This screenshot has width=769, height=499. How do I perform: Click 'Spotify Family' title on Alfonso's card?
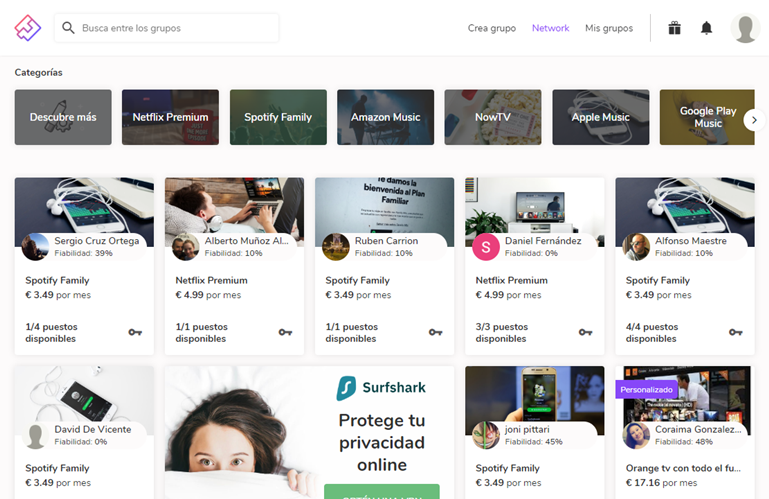pyautogui.click(x=658, y=281)
